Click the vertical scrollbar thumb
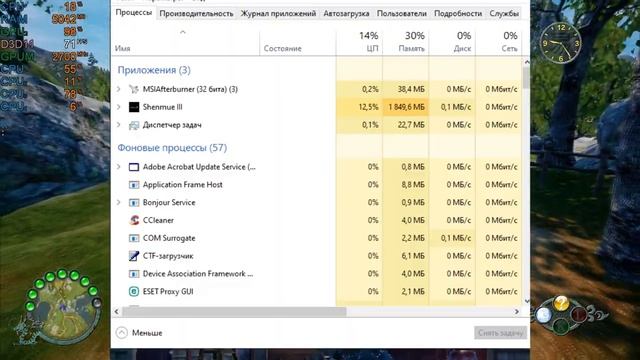 coord(527,78)
